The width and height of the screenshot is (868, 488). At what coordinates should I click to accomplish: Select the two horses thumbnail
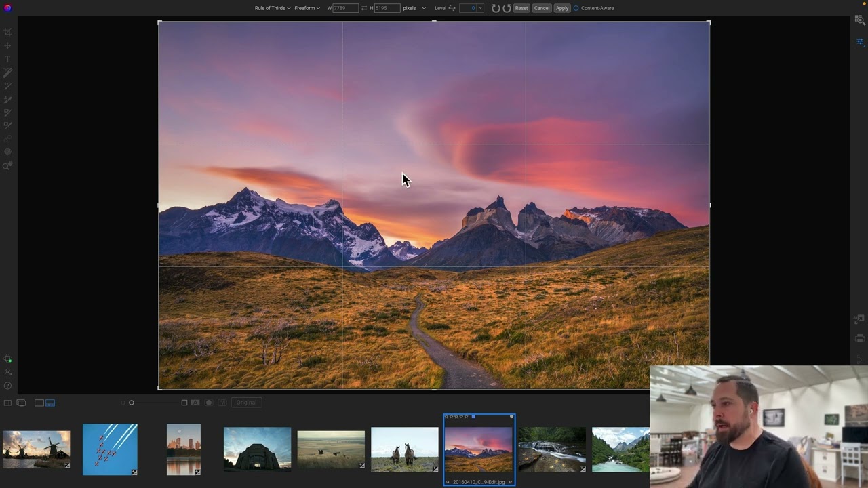404,449
